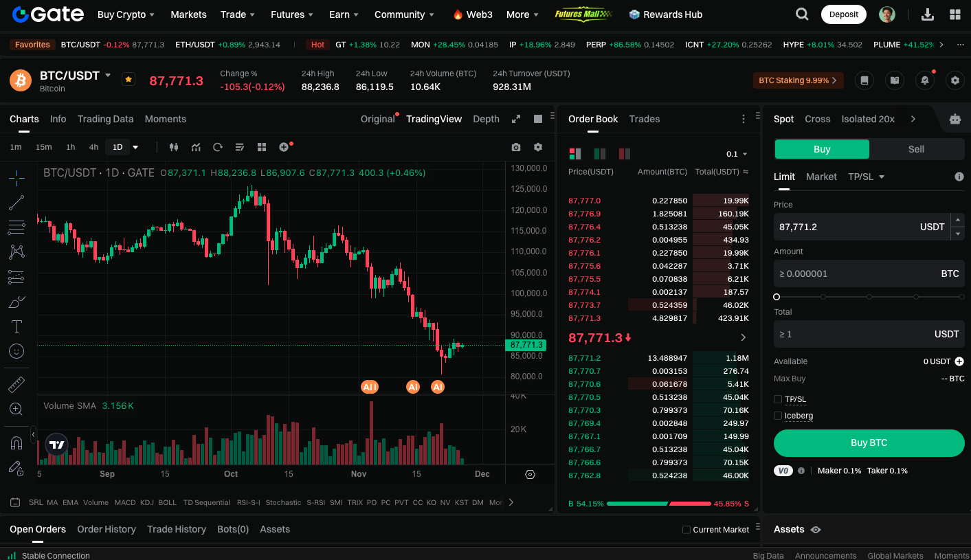Open the user avatar profile menu
This screenshot has height=560, width=971.
[887, 14]
